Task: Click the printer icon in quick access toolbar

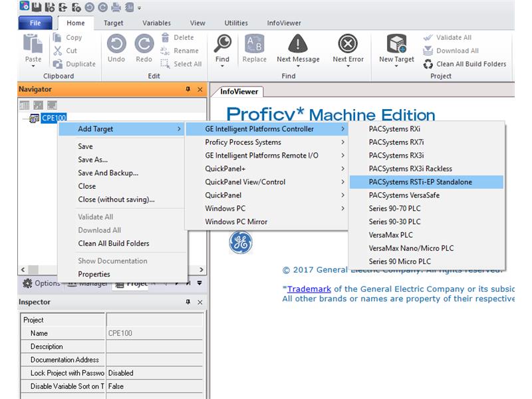Action: coord(116,7)
